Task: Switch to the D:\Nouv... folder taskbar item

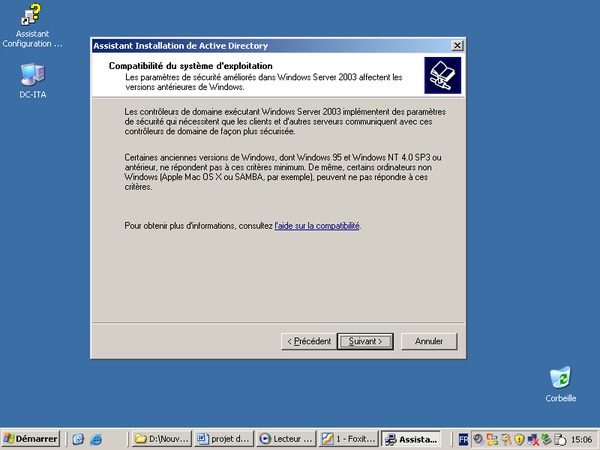Action: 161,439
